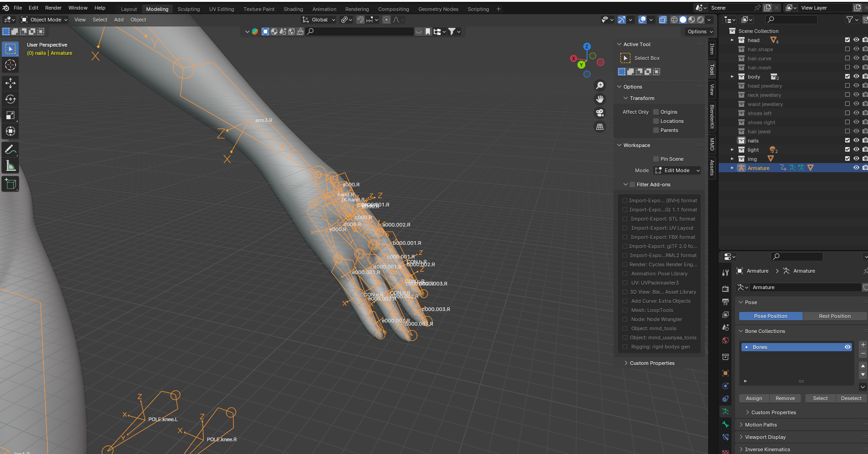
Task: Tick the Pin Scene checkbox
Action: pyautogui.click(x=656, y=159)
